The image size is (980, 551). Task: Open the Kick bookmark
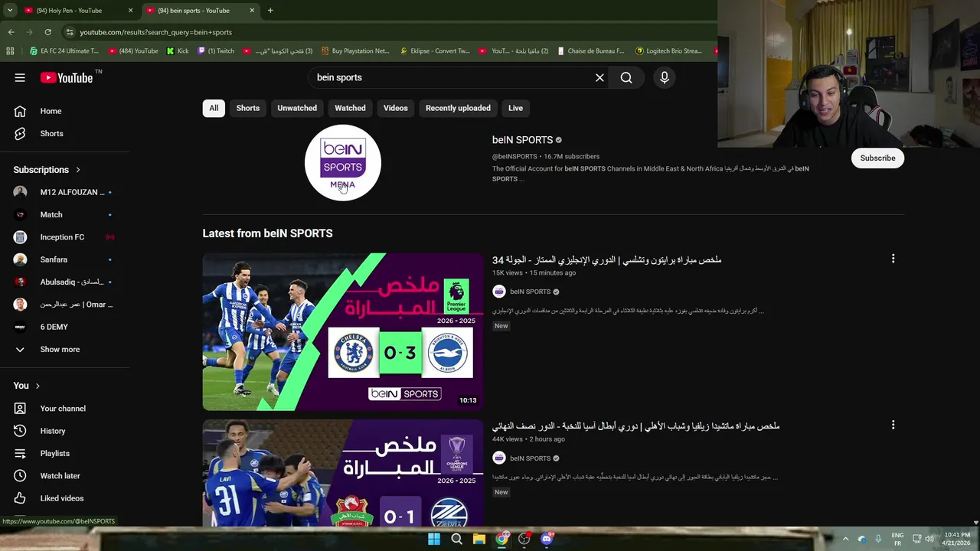178,51
